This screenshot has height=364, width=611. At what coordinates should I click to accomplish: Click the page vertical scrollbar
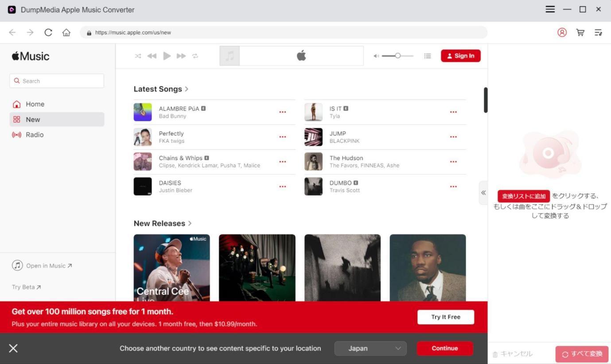point(486,100)
